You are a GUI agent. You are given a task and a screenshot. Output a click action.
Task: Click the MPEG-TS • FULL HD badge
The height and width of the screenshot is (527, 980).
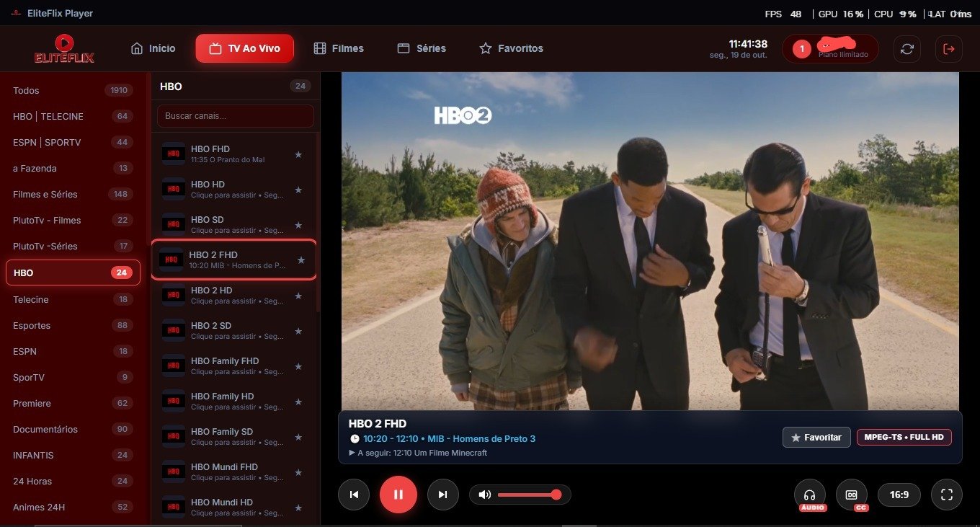pyautogui.click(x=904, y=438)
